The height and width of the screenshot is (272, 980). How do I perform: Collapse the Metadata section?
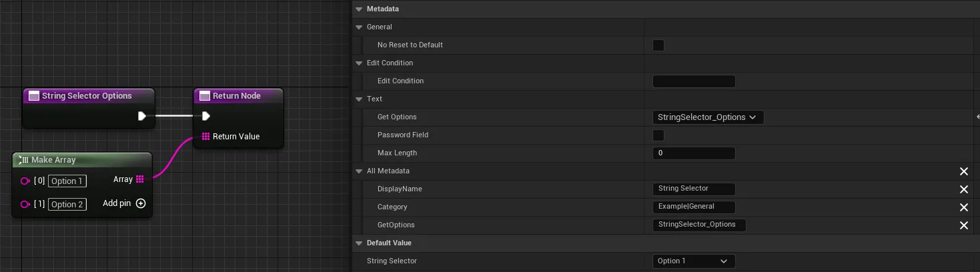[x=359, y=9]
